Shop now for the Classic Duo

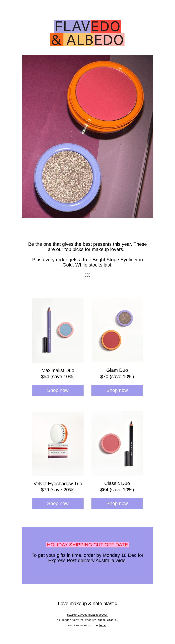click(117, 504)
